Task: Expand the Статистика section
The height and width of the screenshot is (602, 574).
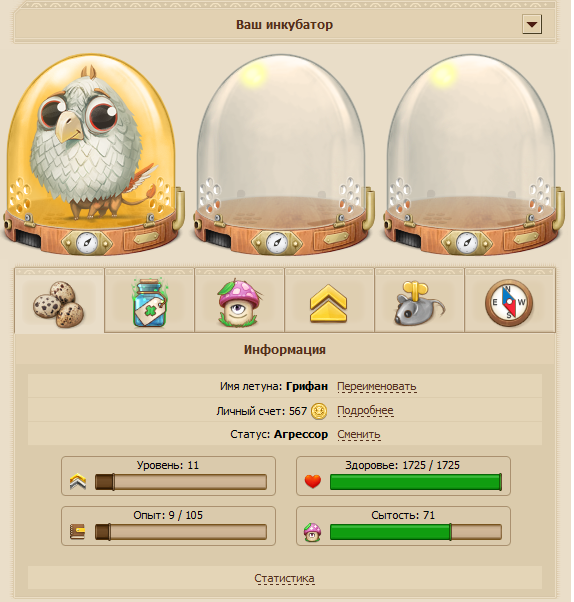Action: (284, 578)
